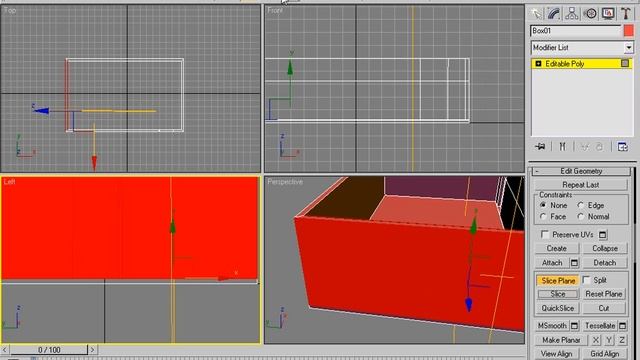
Task: Click the Pin Stack icon
Action: point(540,147)
